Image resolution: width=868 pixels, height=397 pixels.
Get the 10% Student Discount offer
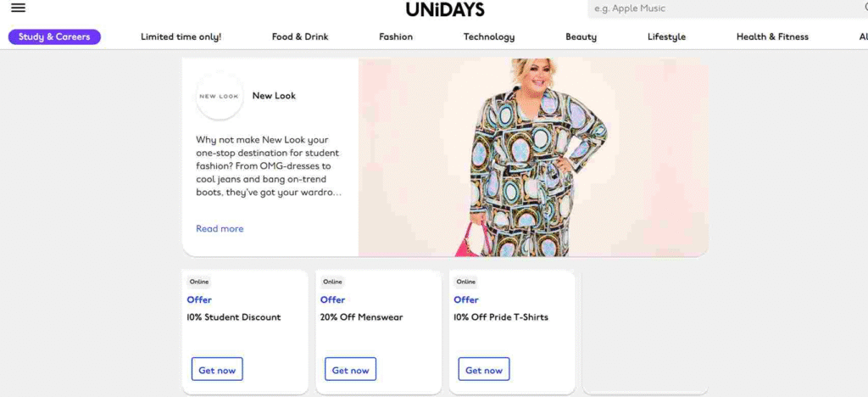[x=217, y=369]
